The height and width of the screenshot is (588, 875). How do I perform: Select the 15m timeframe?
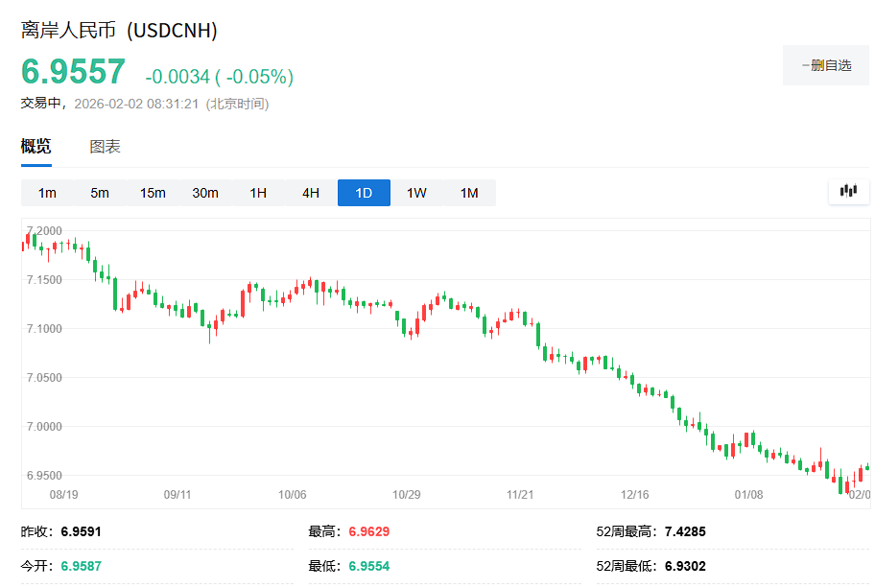152,192
